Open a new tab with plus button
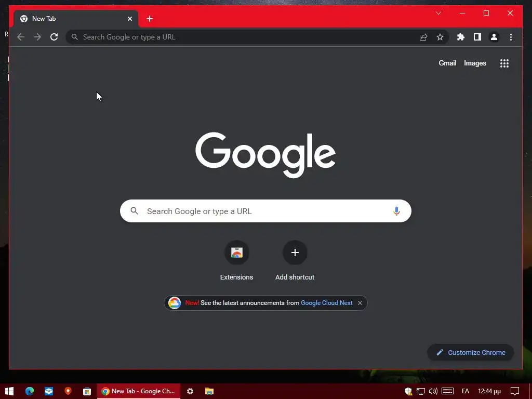 150,19
